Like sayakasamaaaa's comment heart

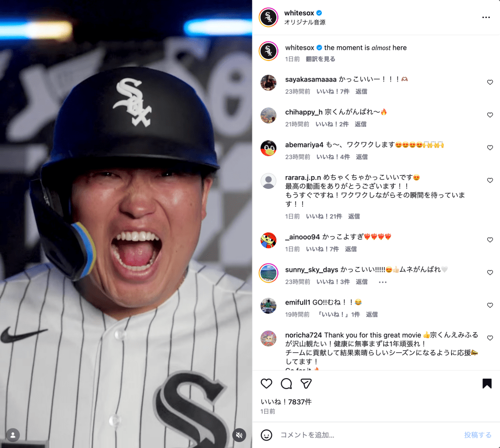pyautogui.click(x=490, y=82)
